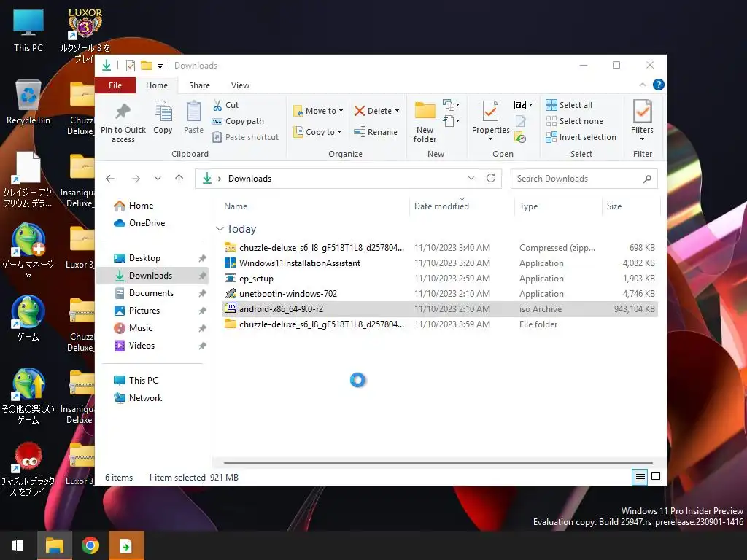The height and width of the screenshot is (560, 747).
Task: Cut the selected file
Action: 226,105
